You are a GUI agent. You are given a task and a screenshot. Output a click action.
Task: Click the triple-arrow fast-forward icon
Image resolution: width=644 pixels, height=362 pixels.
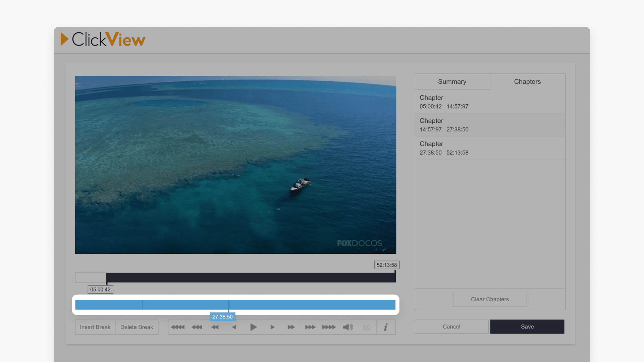(310, 327)
